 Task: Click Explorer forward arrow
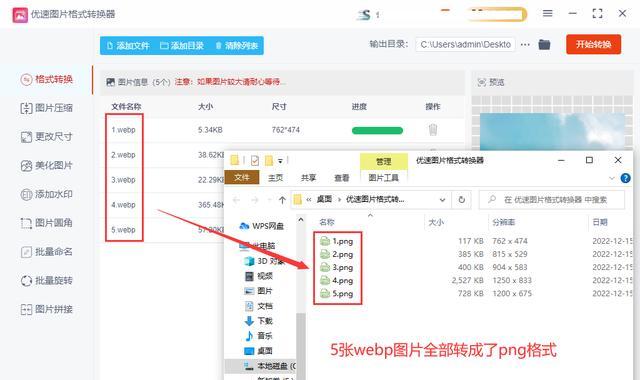[x=254, y=200]
